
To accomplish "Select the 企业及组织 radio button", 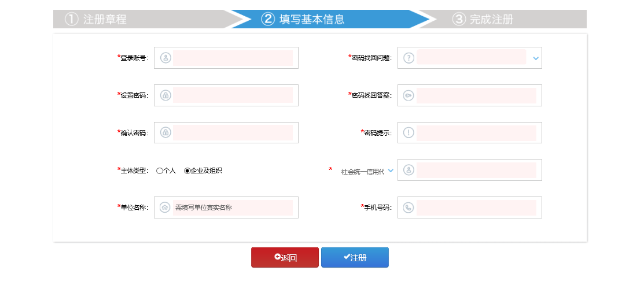I will [x=187, y=170].
